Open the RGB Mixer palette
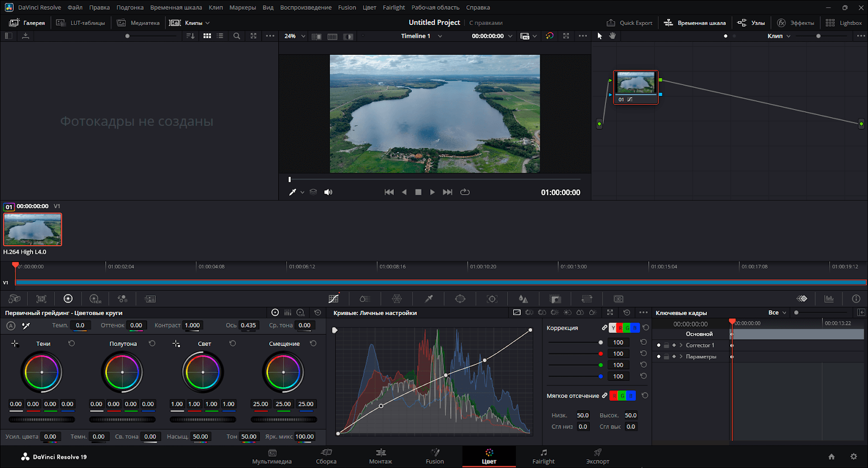The image size is (868, 468). [123, 299]
